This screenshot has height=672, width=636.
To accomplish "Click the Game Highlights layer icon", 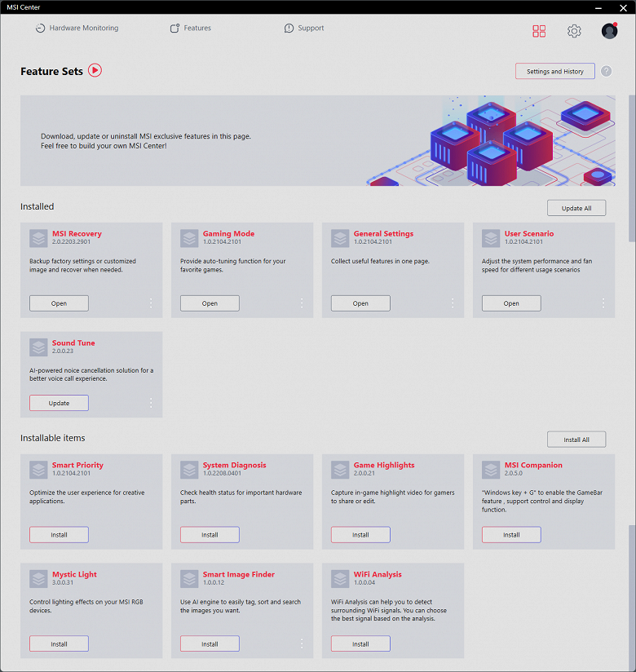I will (340, 470).
